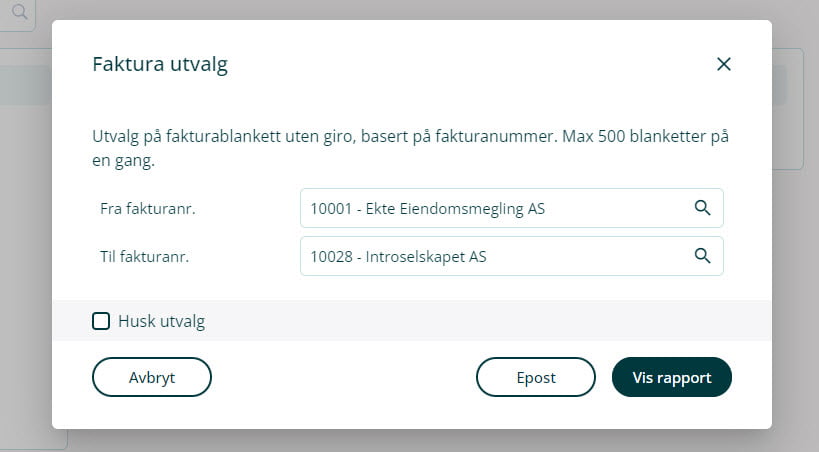Show the report with Vis rapport

671,377
